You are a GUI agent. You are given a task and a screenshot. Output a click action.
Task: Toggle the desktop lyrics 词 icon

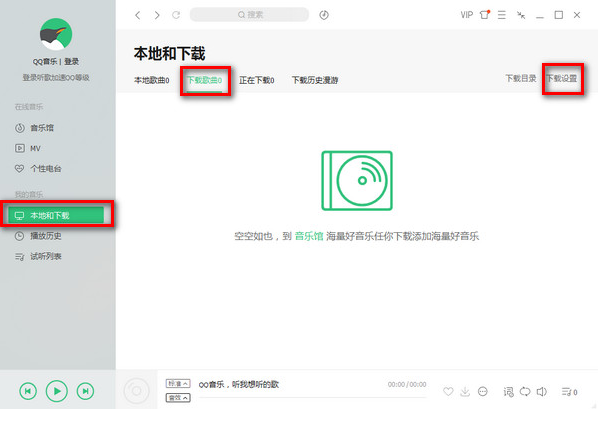click(508, 392)
